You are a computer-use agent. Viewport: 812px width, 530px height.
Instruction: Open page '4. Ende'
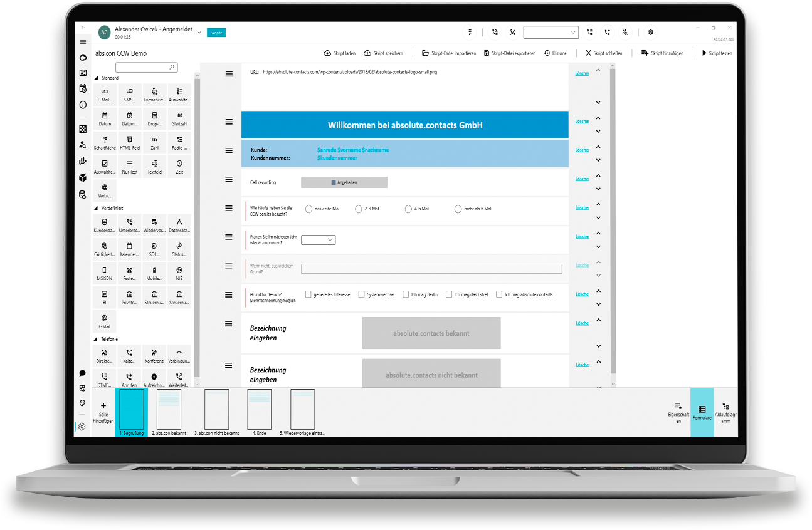tap(260, 413)
